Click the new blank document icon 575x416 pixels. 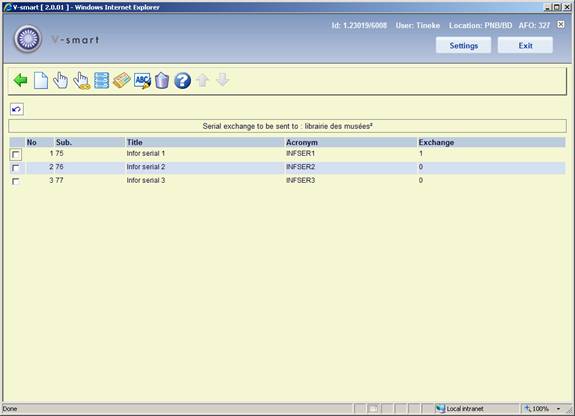pyautogui.click(x=41, y=80)
